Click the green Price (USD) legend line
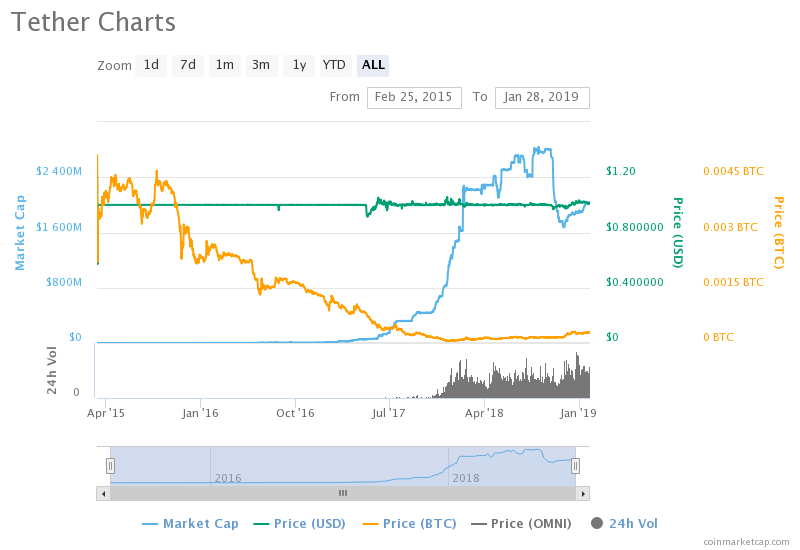Screen dimensions: 800x550 [262, 523]
